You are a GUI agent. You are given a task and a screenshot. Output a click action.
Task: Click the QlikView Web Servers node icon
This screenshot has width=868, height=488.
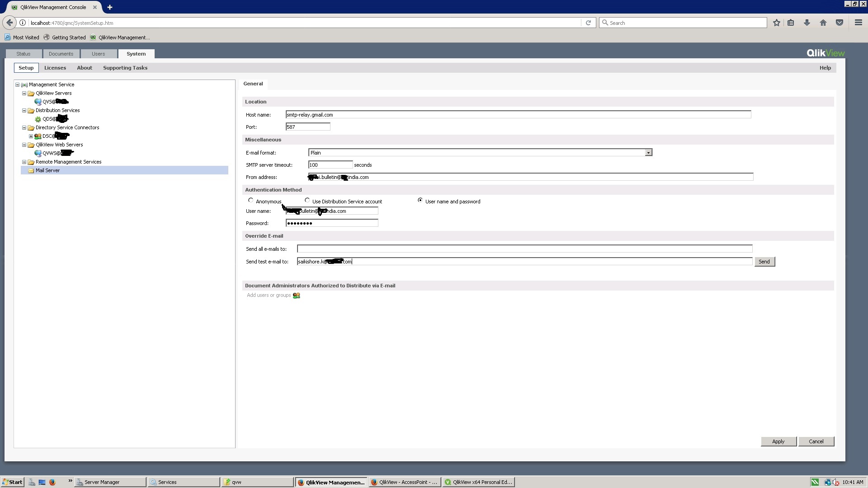coord(31,144)
